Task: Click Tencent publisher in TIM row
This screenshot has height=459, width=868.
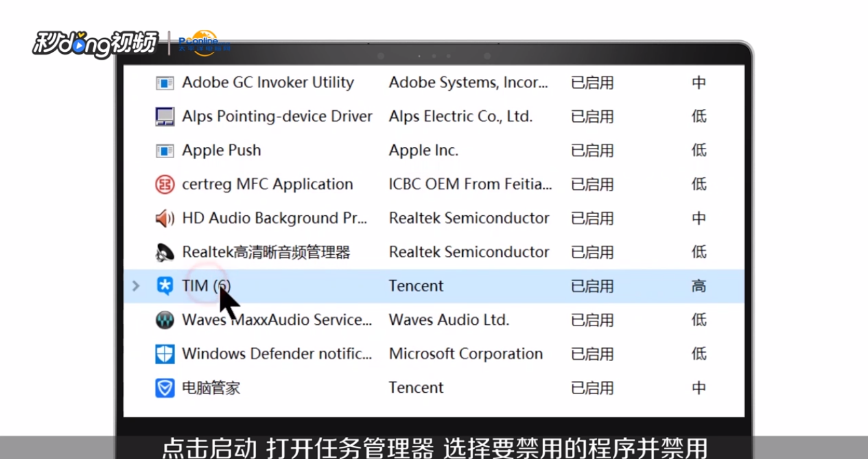Action: coord(416,286)
